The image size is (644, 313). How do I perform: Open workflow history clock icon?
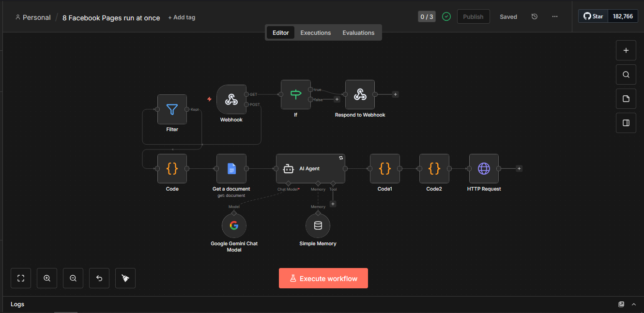[535, 16]
